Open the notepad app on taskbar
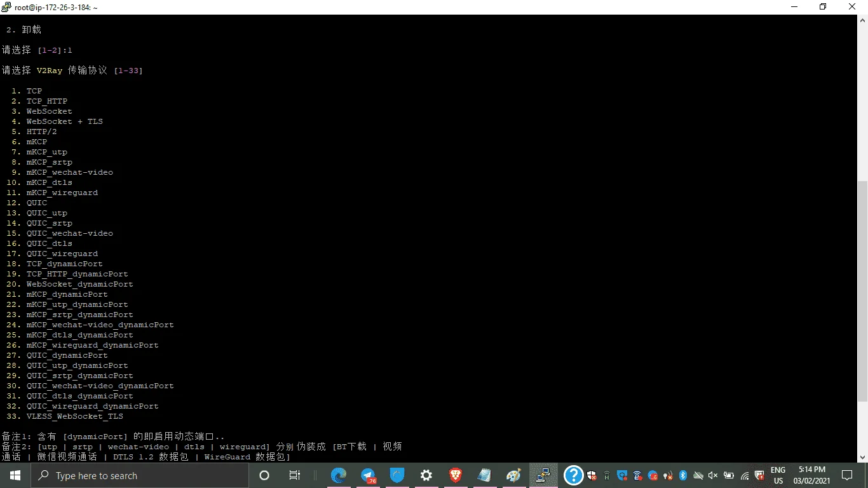The image size is (868, 488). click(x=485, y=475)
